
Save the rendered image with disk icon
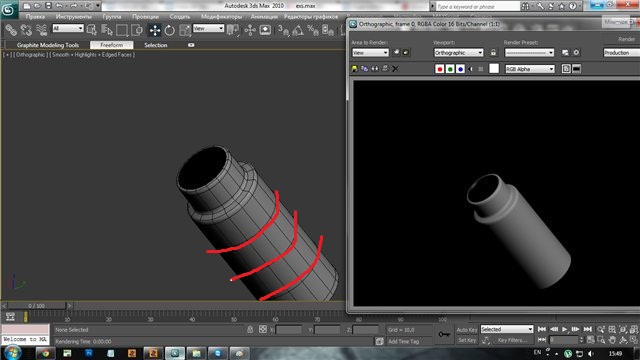[354, 69]
